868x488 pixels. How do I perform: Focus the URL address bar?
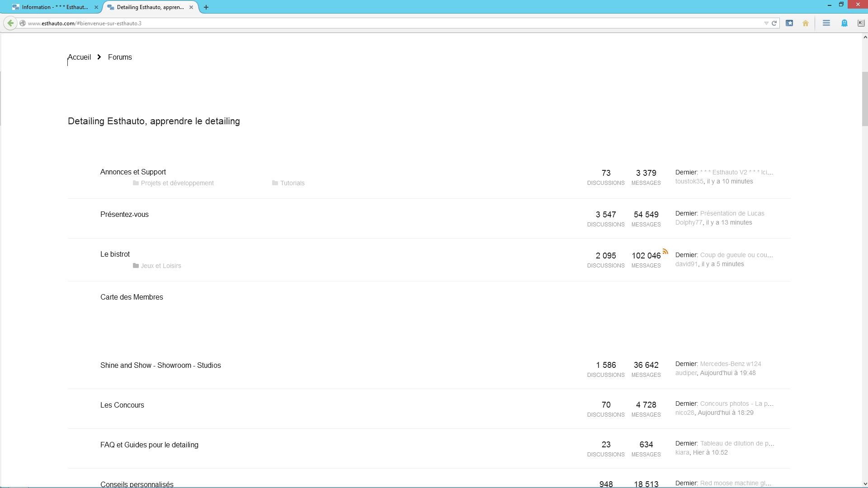(393, 23)
